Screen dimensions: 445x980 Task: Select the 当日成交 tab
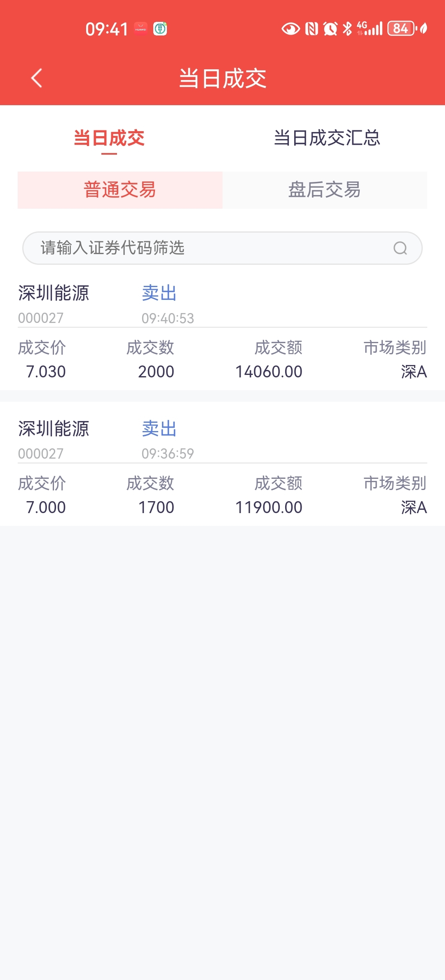pyautogui.click(x=109, y=138)
